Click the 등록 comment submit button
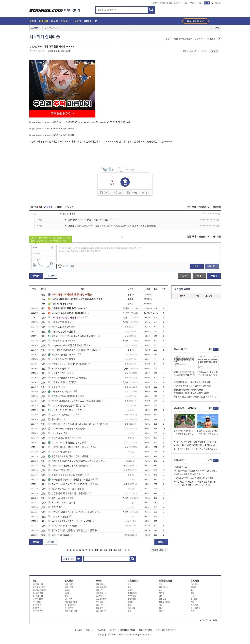The width and height of the screenshot is (250, 644). [196, 266]
